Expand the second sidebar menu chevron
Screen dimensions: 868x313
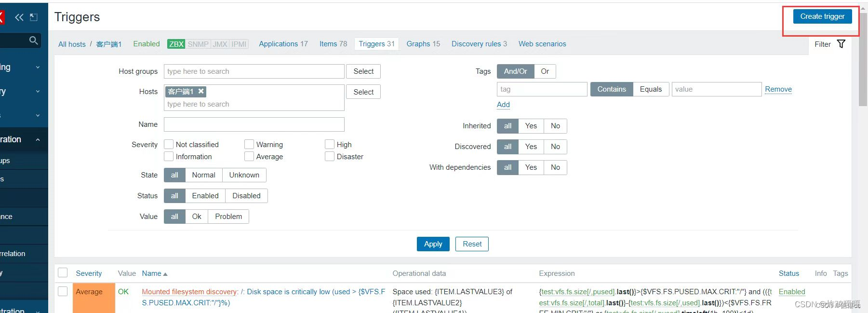coord(38,92)
